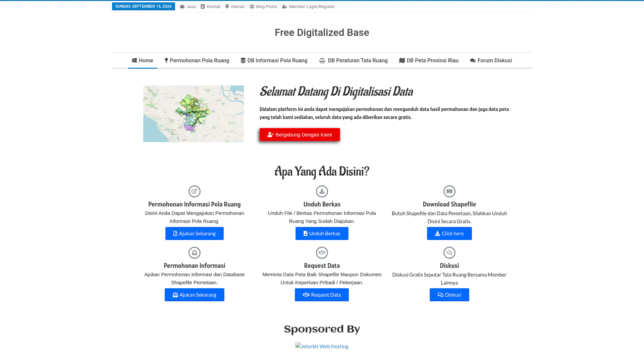Open the Jasa briefcase link
This screenshot has width=644, height=362.
click(x=188, y=7)
